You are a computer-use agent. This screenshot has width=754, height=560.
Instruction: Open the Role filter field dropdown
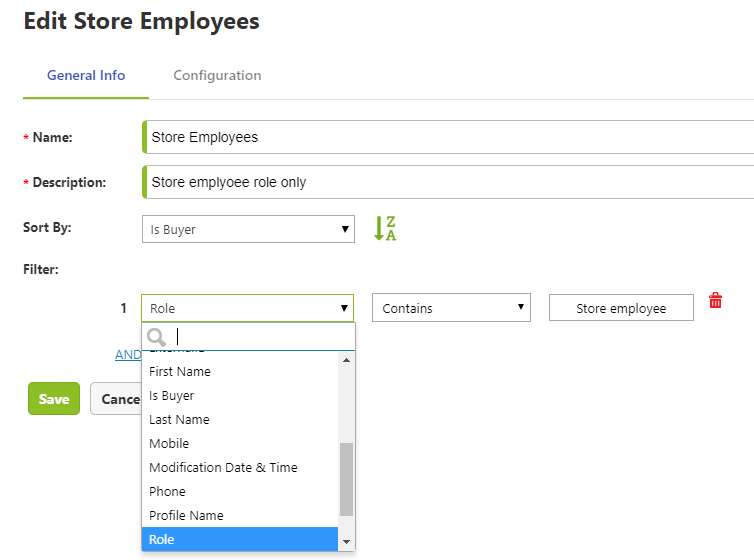(247, 308)
